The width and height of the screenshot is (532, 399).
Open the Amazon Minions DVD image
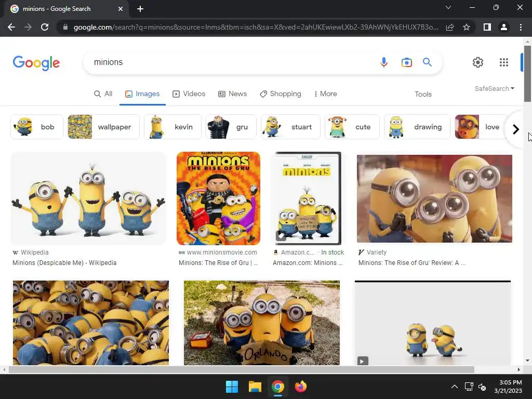(x=308, y=198)
